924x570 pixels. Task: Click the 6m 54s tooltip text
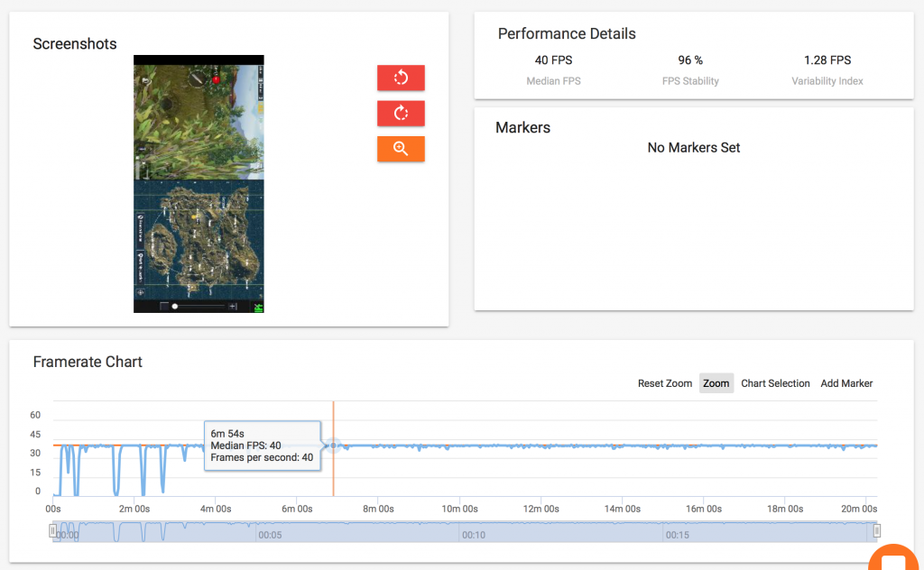226,434
